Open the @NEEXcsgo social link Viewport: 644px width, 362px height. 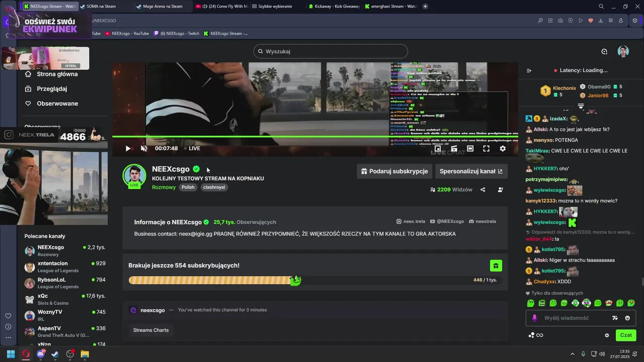[x=447, y=221]
